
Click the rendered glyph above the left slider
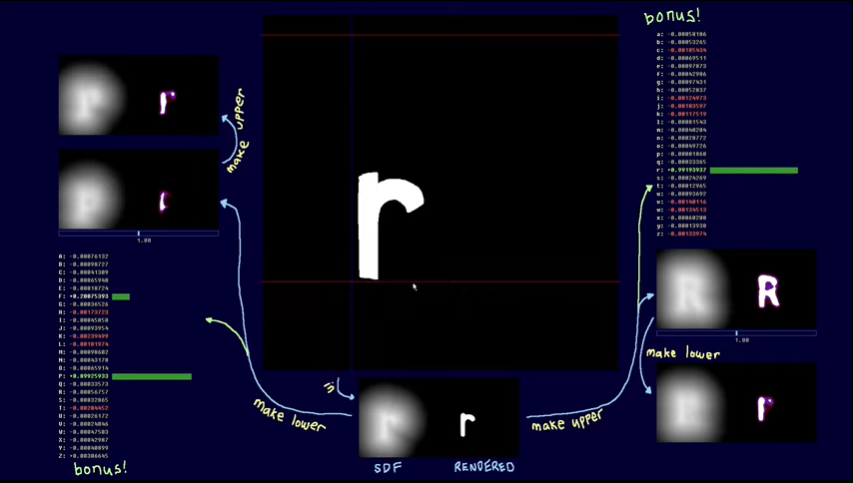(x=164, y=202)
